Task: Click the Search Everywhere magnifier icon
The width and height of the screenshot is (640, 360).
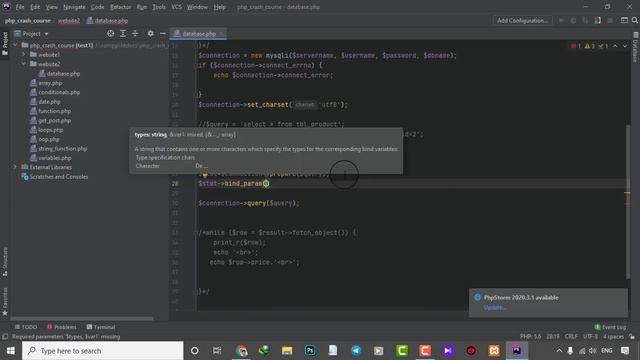Action: 635,20
